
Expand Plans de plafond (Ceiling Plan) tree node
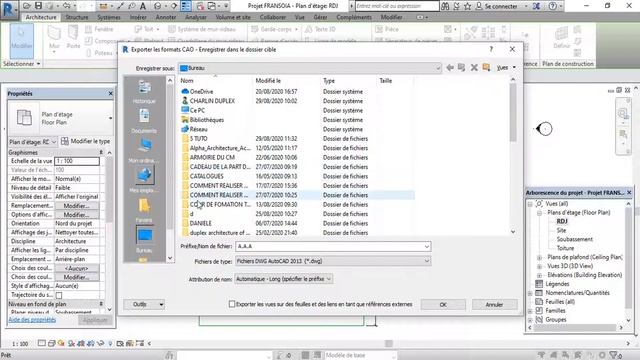point(539,257)
